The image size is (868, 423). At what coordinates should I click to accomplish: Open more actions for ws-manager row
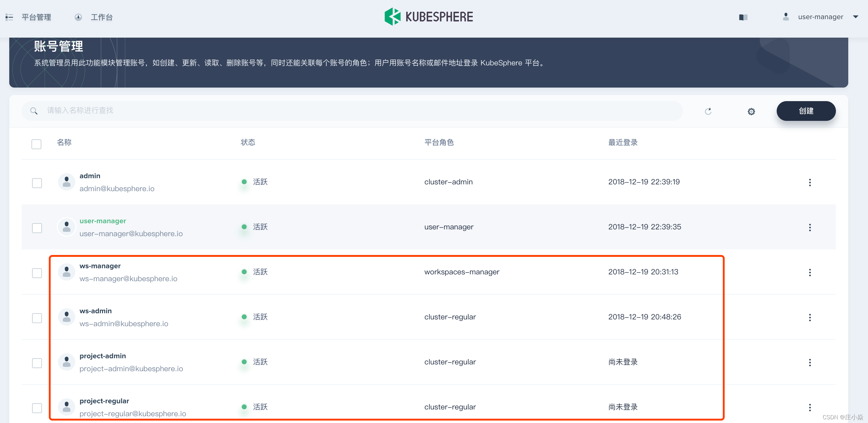coord(810,273)
